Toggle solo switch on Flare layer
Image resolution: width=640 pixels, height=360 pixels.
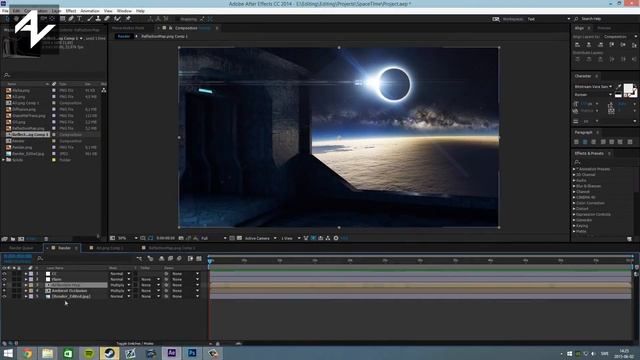click(14, 280)
